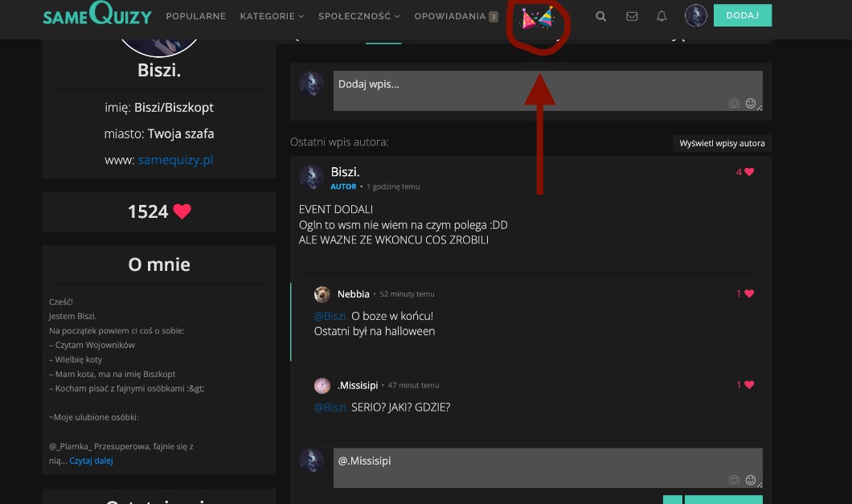
Task: Like Biszi's post with 4 hearts
Action: (x=749, y=172)
